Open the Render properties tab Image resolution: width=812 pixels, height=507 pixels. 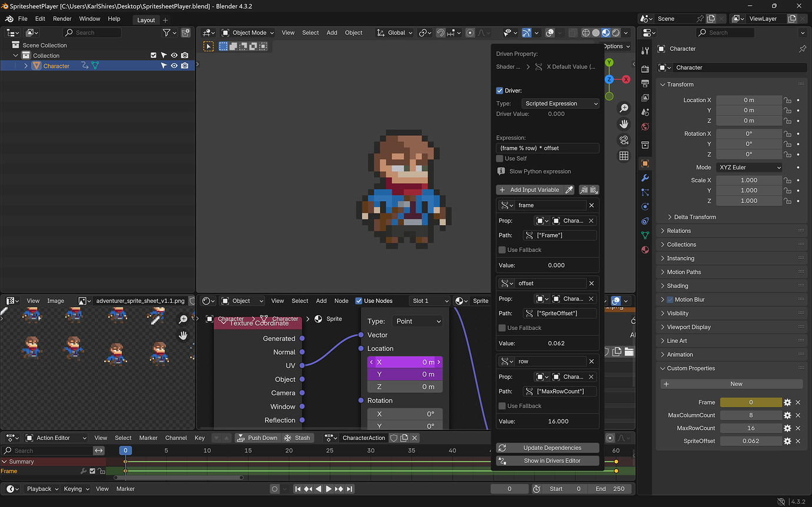(645, 69)
